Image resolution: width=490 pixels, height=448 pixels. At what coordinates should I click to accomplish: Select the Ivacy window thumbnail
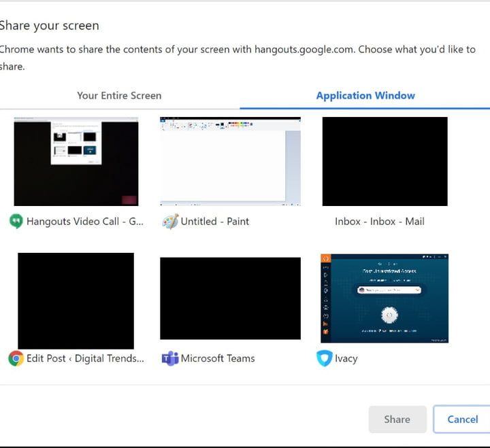[x=385, y=298]
